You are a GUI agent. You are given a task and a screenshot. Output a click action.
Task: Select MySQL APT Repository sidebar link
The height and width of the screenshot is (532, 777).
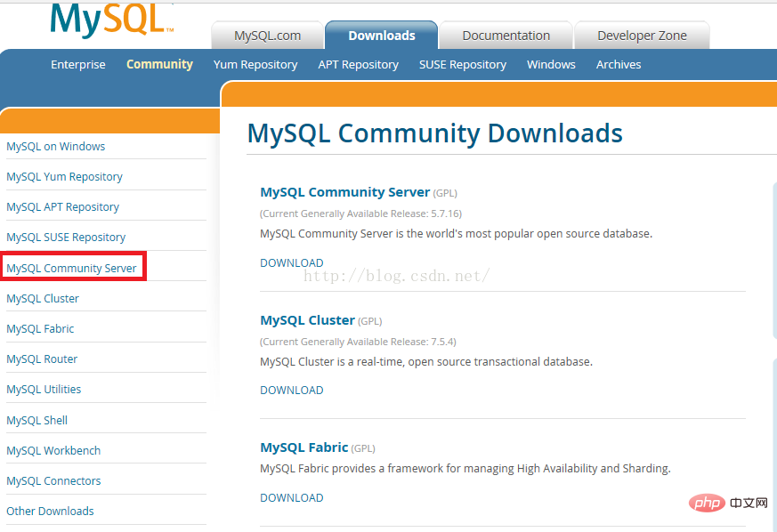63,207
